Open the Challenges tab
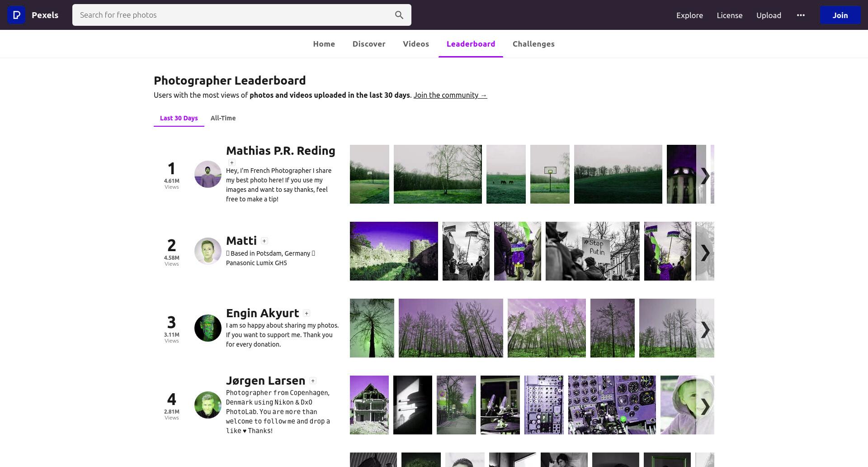Screen dimensions: 868x467 point(533,44)
